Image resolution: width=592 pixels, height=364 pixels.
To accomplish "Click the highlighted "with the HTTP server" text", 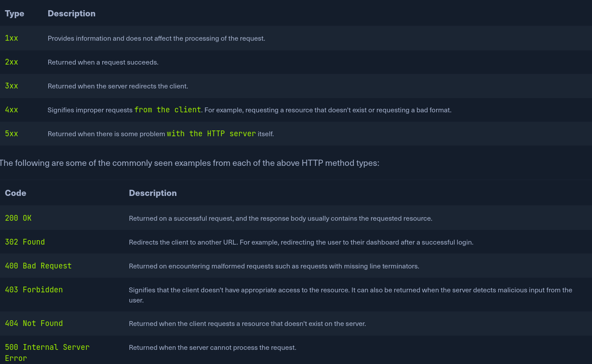I will (x=211, y=134).
